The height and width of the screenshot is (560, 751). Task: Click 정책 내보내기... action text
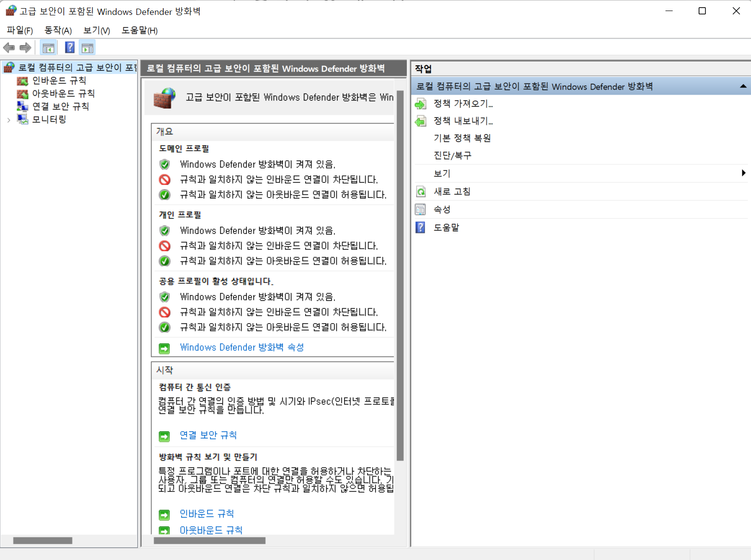click(x=463, y=121)
